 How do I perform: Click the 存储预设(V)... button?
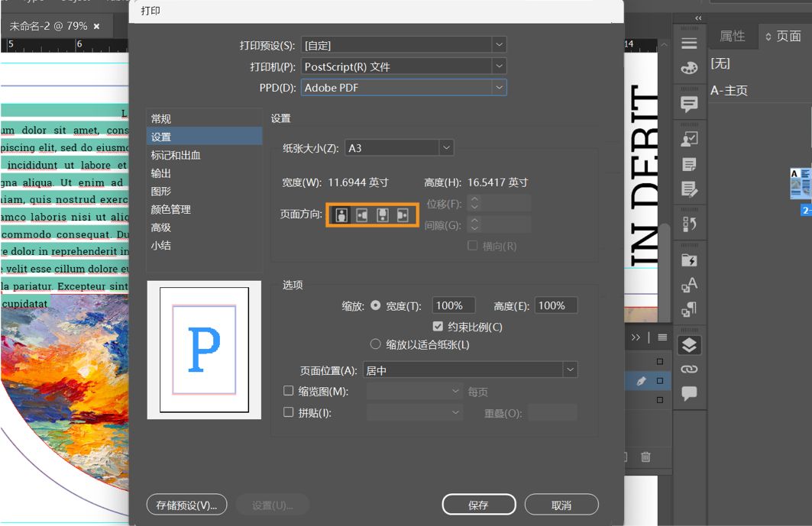pos(186,505)
